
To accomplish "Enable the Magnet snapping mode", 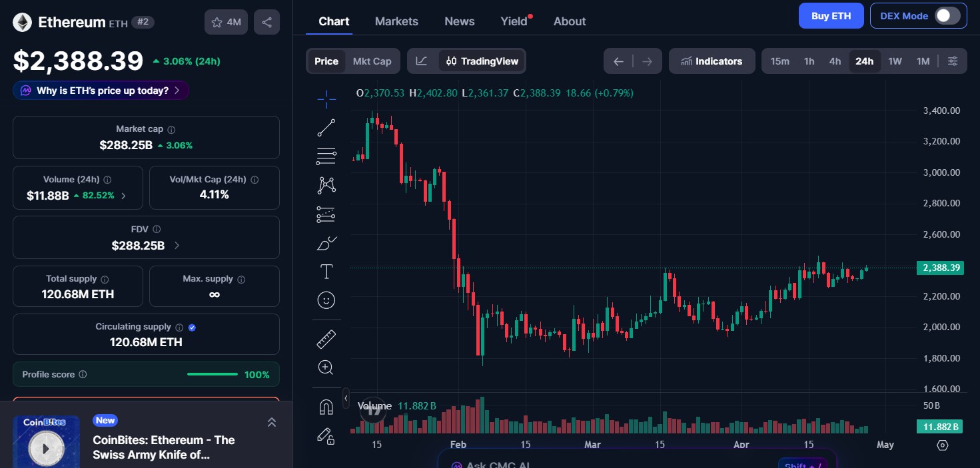I will tap(326, 406).
